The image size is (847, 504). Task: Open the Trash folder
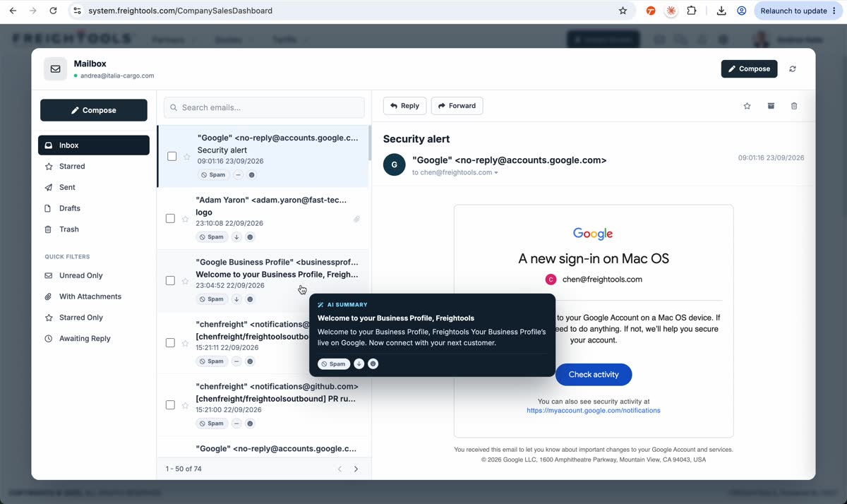click(94, 229)
